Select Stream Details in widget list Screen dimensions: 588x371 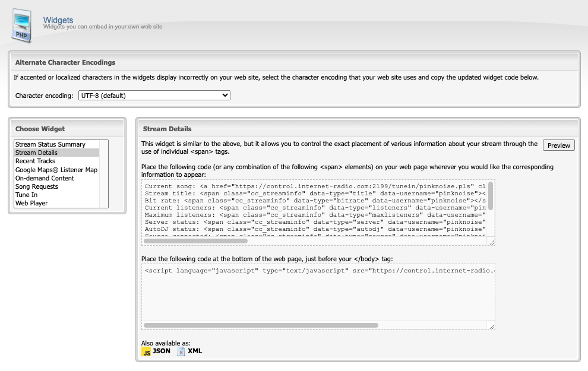[36, 153]
